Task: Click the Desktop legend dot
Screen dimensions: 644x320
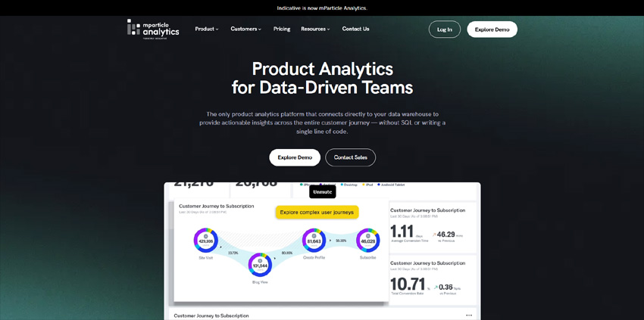Action: point(342,185)
